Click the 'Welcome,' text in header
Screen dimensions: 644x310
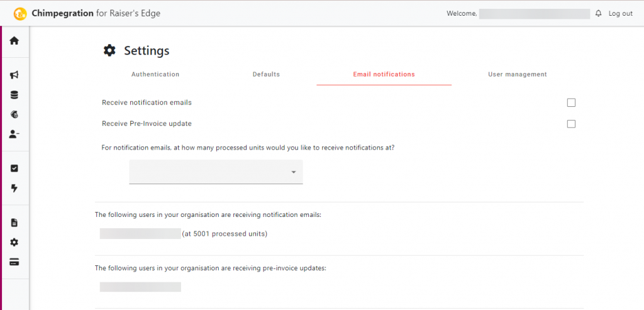(x=462, y=14)
